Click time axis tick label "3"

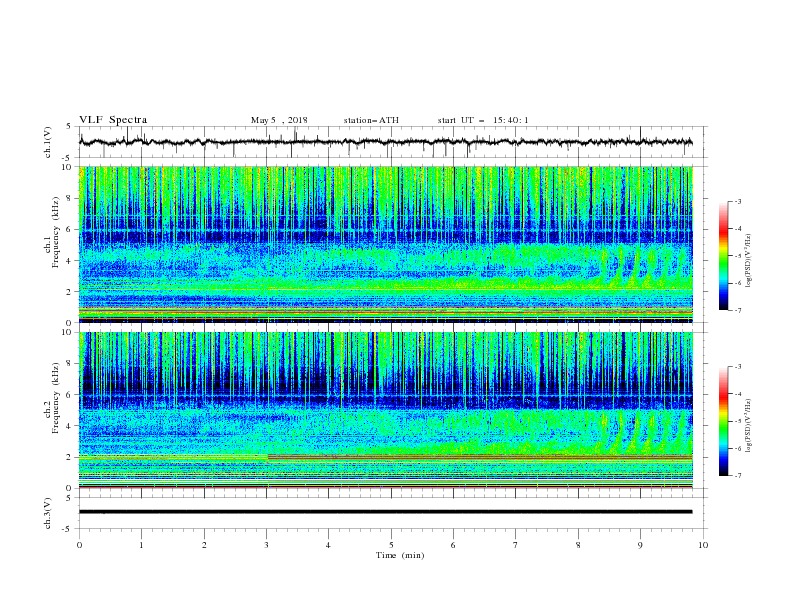pyautogui.click(x=266, y=545)
